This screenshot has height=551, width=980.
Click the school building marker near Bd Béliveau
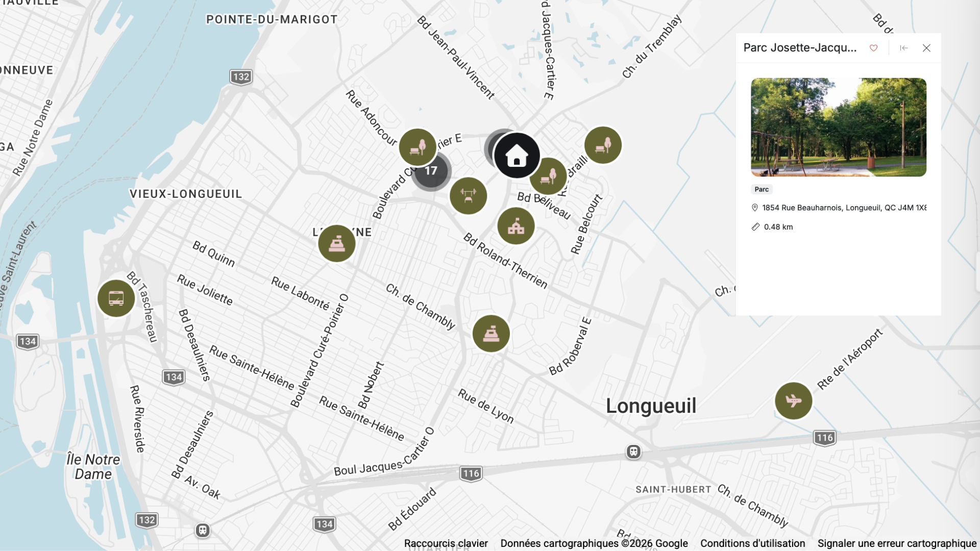click(516, 226)
